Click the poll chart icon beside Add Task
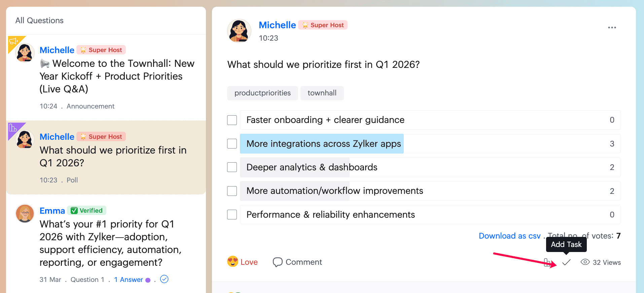Viewport: 644px width, 293px height. point(547,262)
